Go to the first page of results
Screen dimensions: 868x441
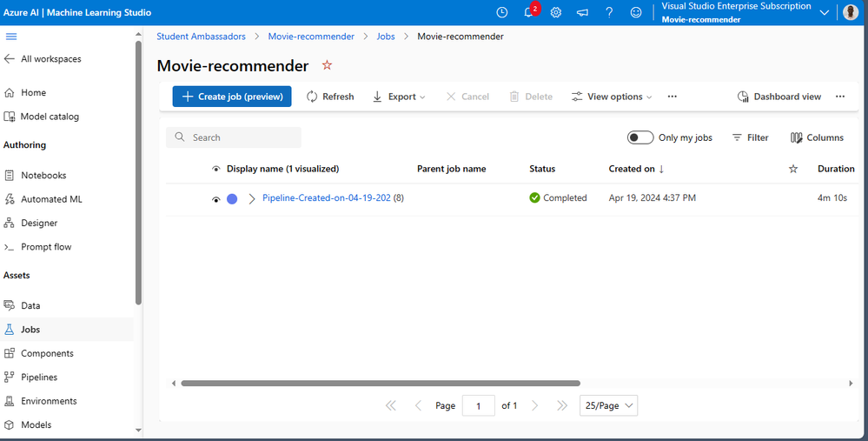pos(390,405)
